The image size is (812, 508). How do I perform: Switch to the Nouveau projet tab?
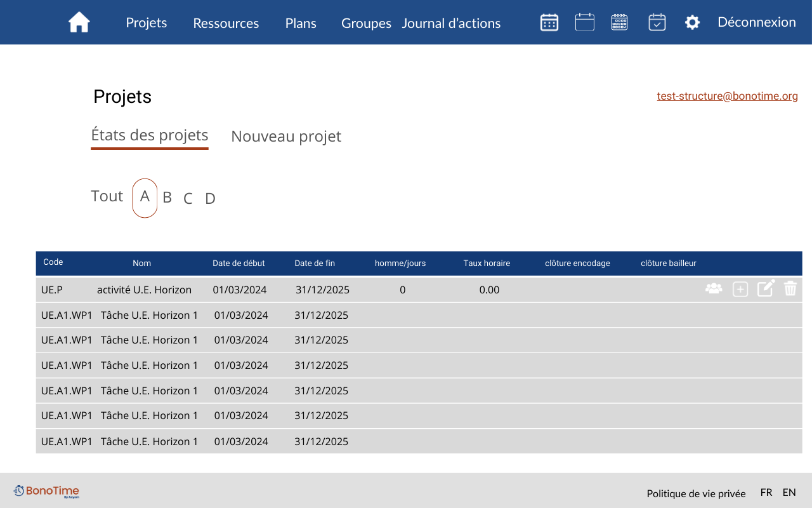(286, 137)
